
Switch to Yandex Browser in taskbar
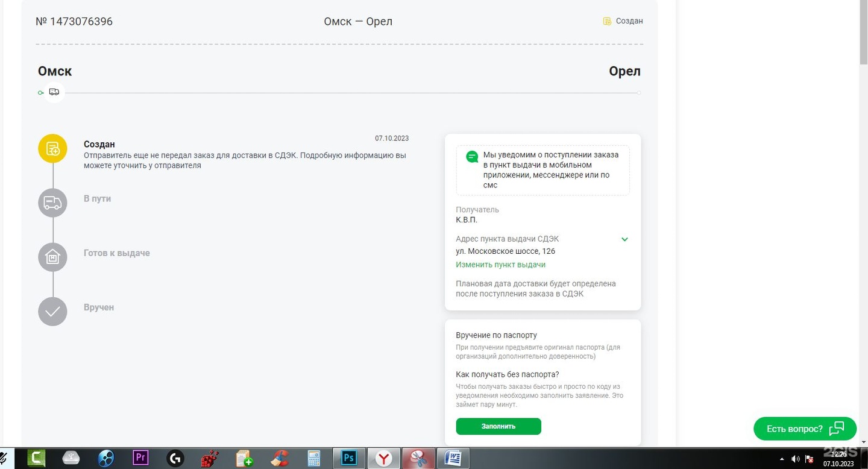pyautogui.click(x=384, y=459)
